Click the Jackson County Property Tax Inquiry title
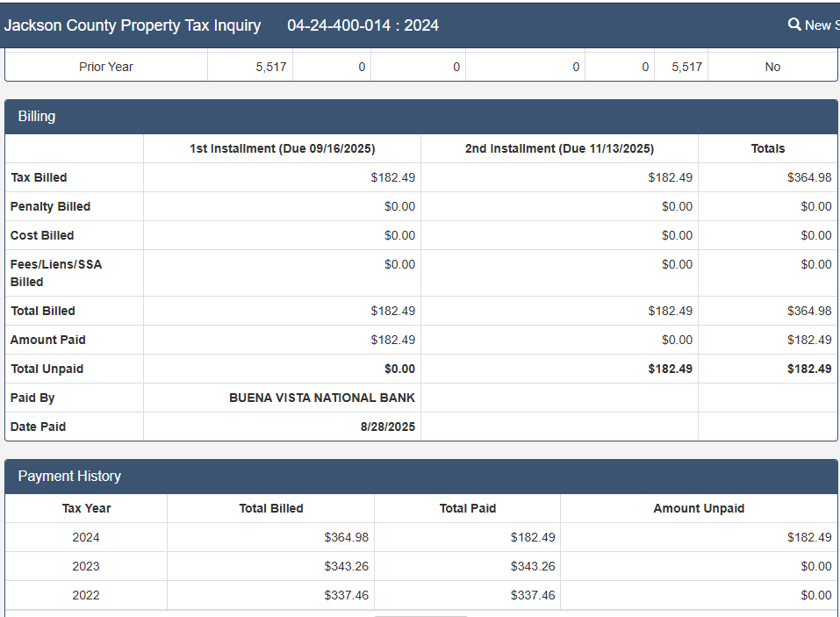This screenshot has height=617, width=840. (132, 25)
